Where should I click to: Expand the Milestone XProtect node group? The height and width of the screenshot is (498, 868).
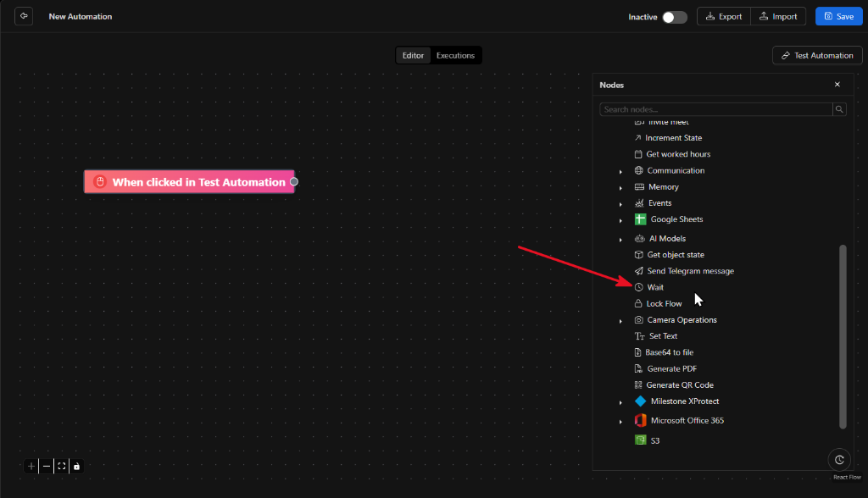[x=620, y=403]
